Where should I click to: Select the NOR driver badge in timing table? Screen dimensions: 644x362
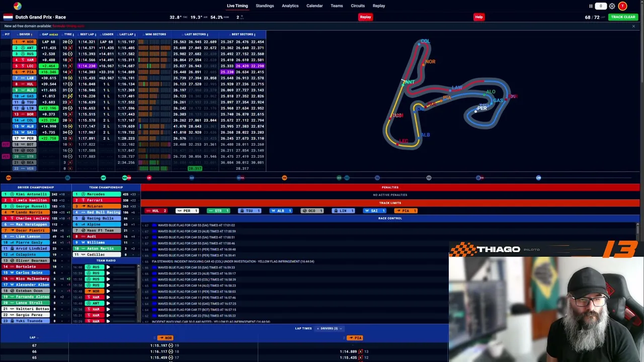point(25,42)
